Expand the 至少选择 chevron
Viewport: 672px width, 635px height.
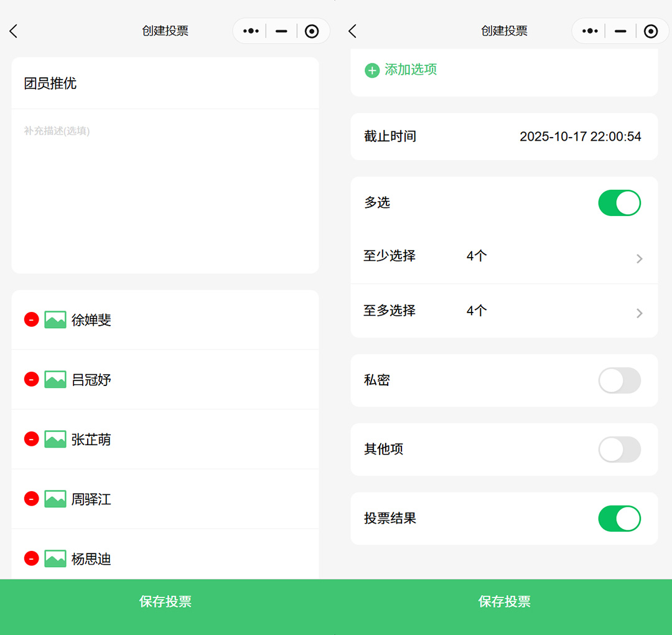(x=639, y=258)
